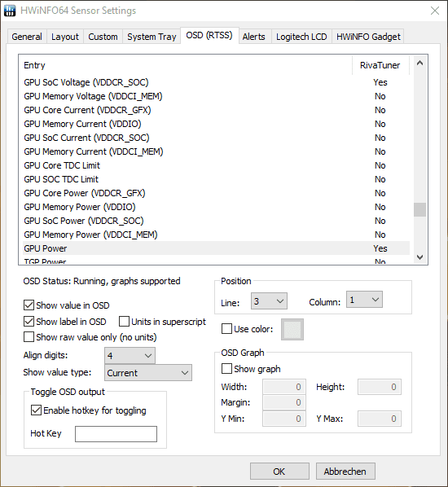Click the RivaTuner column header

tap(380, 65)
